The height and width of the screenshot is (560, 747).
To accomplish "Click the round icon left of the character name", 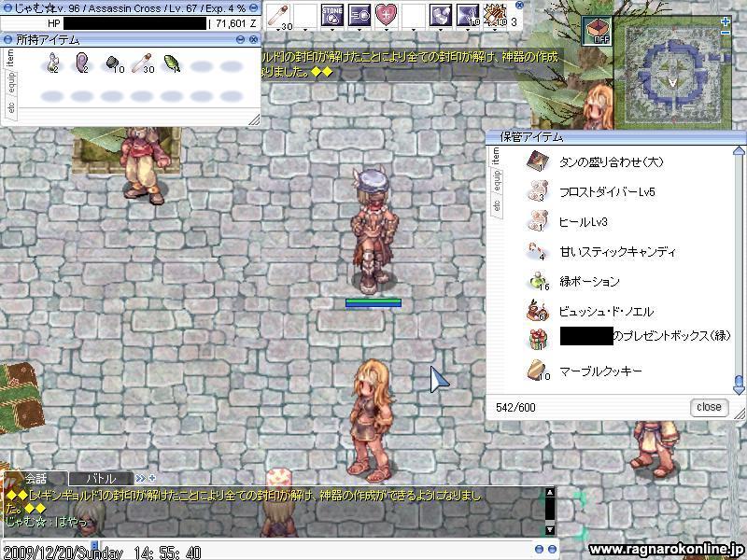I will click(7, 8).
